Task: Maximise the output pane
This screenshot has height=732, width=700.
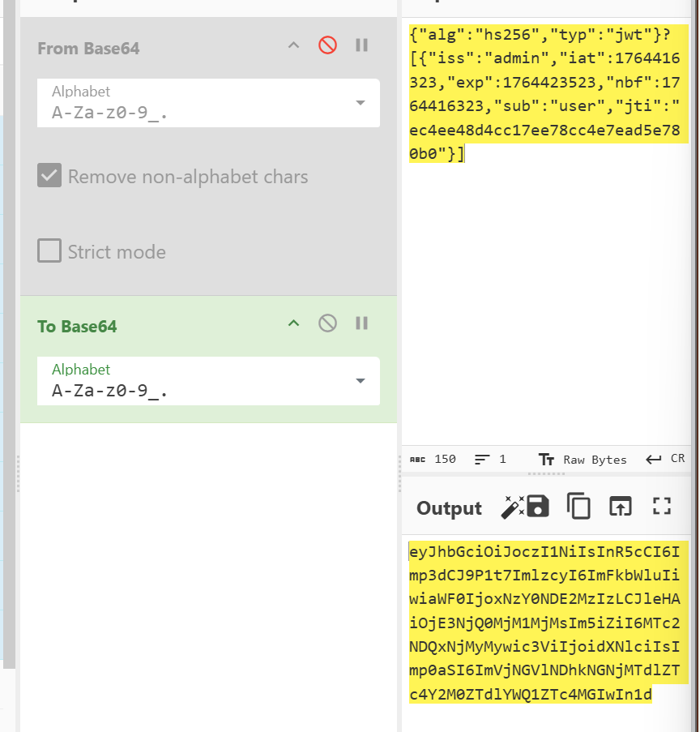Action: click(662, 507)
